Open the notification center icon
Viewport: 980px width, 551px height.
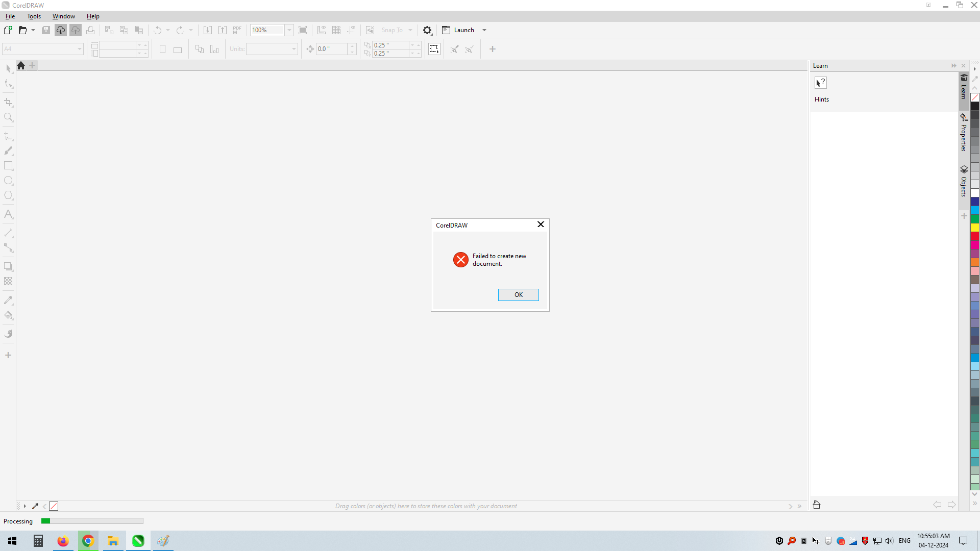963,541
